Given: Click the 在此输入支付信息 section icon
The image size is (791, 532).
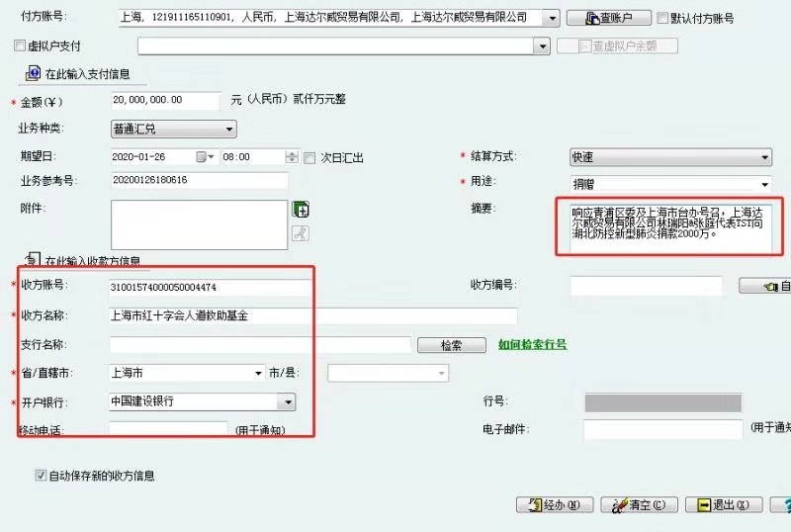Looking at the screenshot, I should tap(33, 73).
